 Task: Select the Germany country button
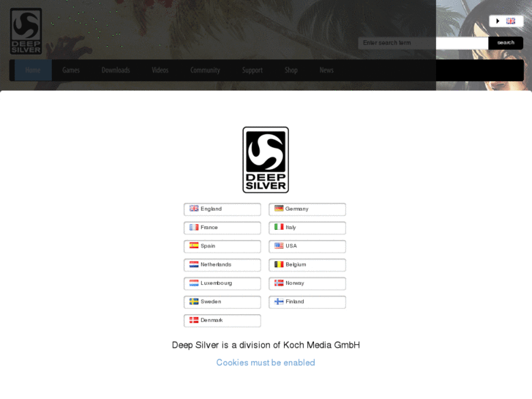307,209
